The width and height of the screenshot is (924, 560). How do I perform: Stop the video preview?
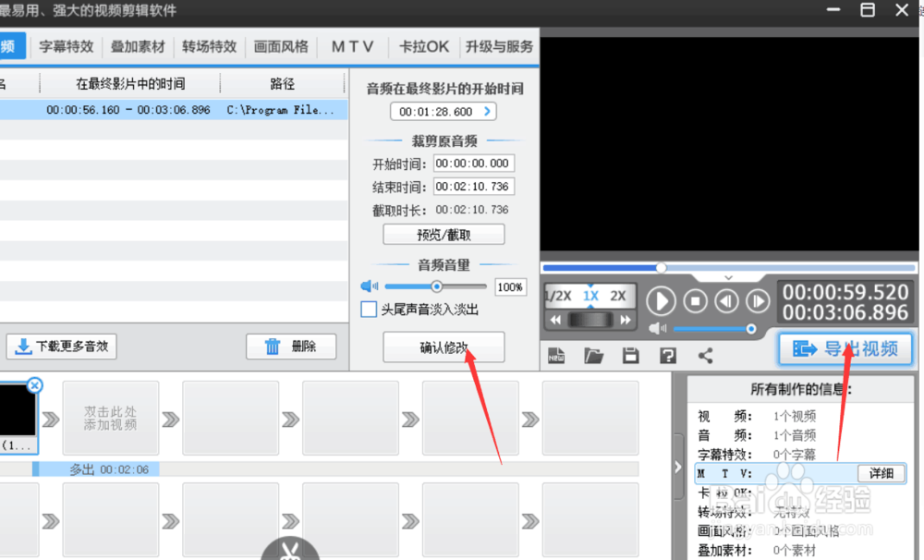[696, 301]
